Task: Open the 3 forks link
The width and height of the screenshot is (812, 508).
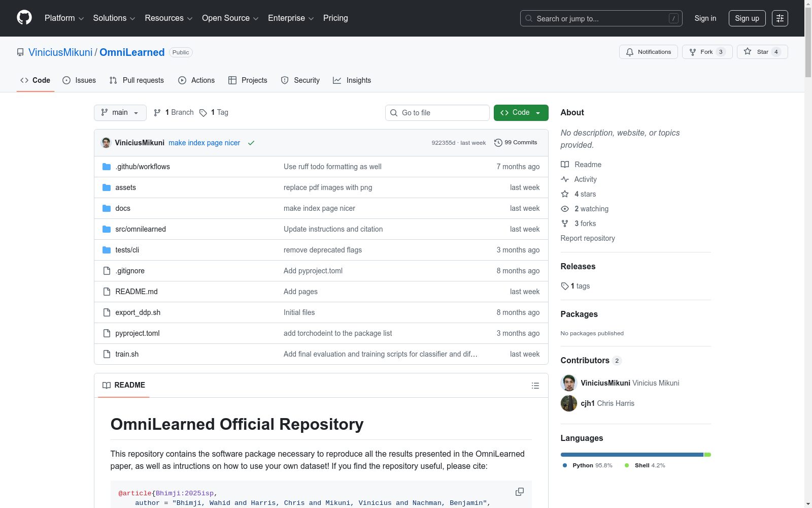Action: [x=585, y=224]
